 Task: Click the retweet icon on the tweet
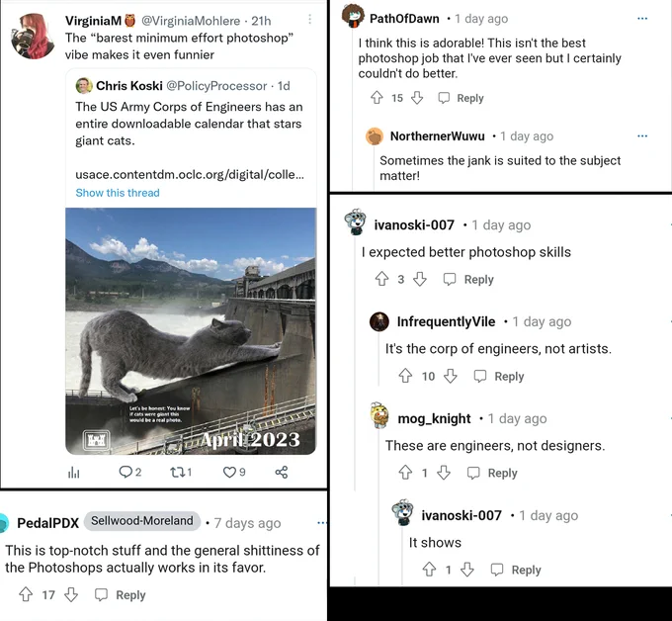[x=177, y=473]
